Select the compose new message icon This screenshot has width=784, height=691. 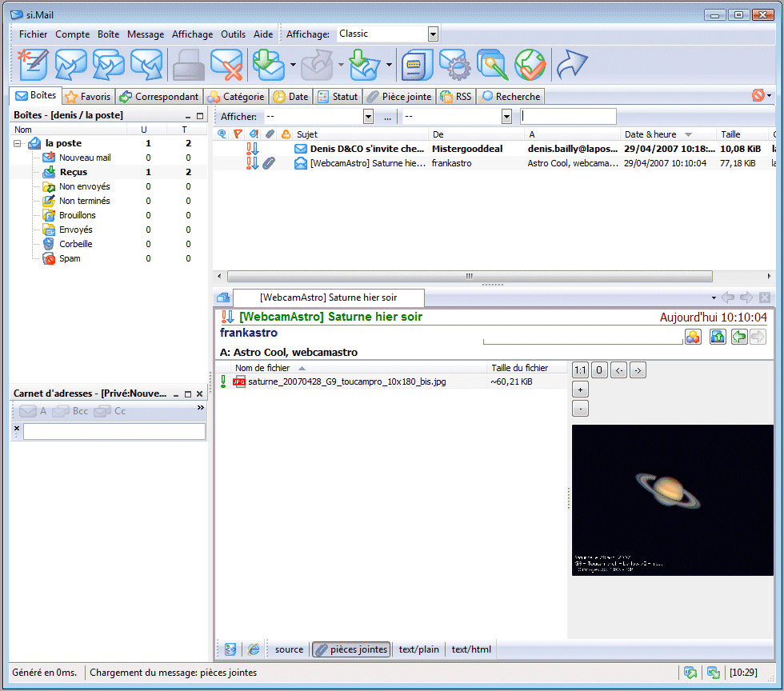pyautogui.click(x=30, y=64)
